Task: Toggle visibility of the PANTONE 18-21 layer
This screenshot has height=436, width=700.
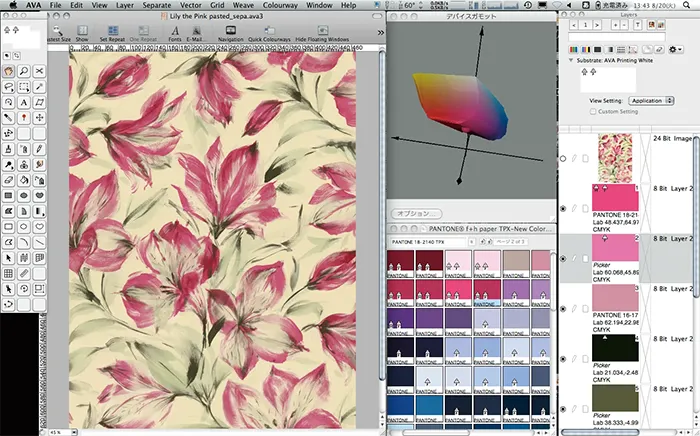Action: (565, 207)
